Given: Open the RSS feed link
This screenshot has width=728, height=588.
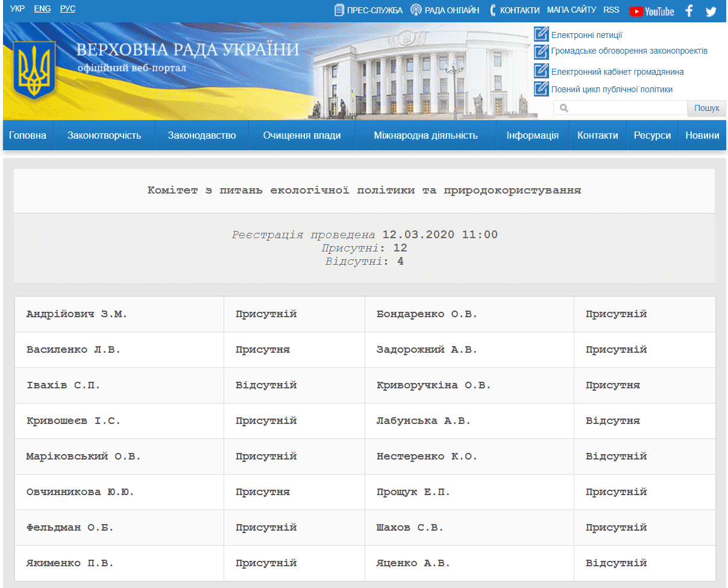Looking at the screenshot, I should [611, 10].
